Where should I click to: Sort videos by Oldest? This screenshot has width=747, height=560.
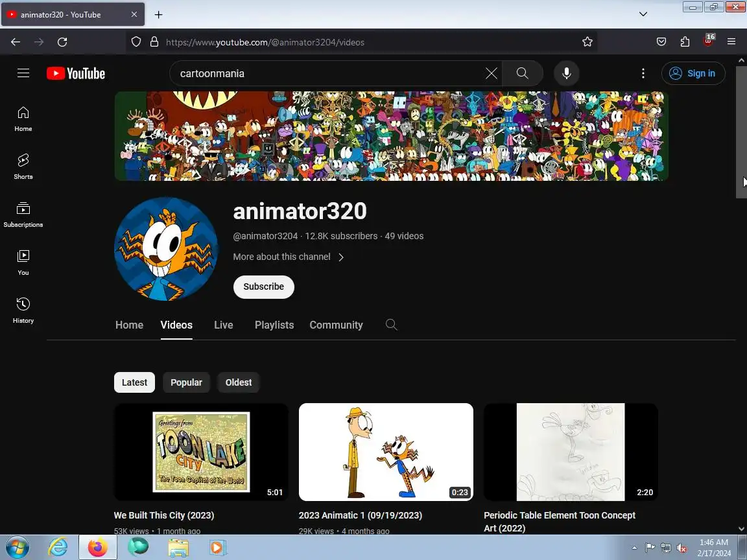(x=239, y=382)
